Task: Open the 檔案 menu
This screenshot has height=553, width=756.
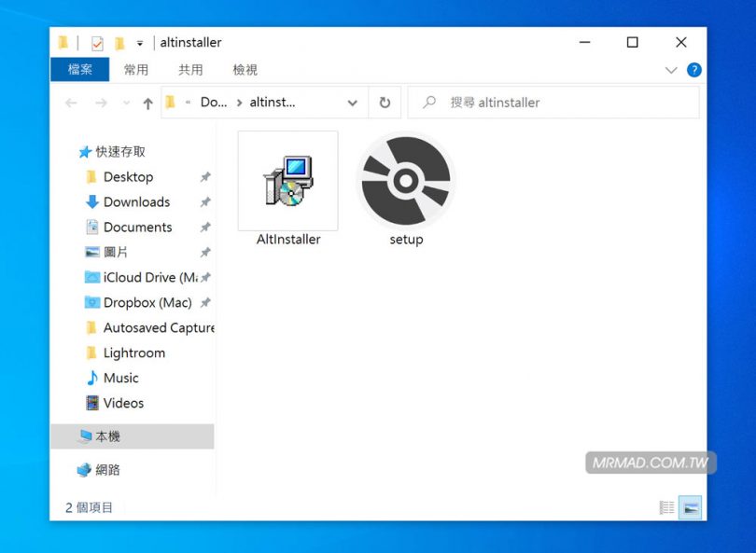Action: (79, 69)
